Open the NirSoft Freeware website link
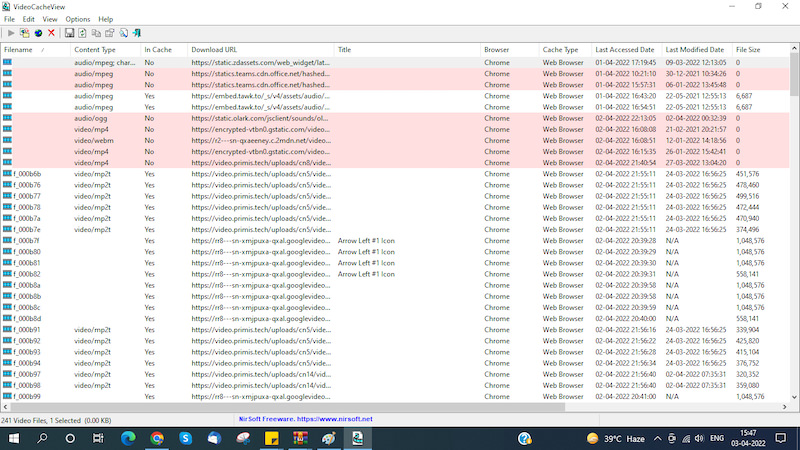 coord(306,419)
